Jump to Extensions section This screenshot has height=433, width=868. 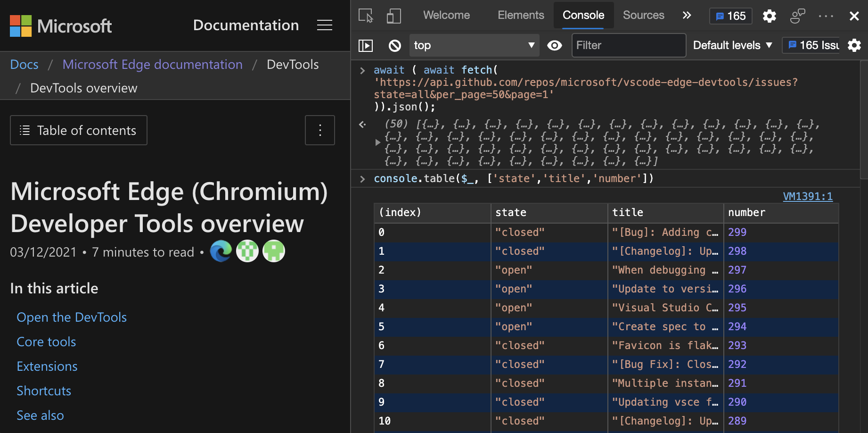(x=47, y=366)
